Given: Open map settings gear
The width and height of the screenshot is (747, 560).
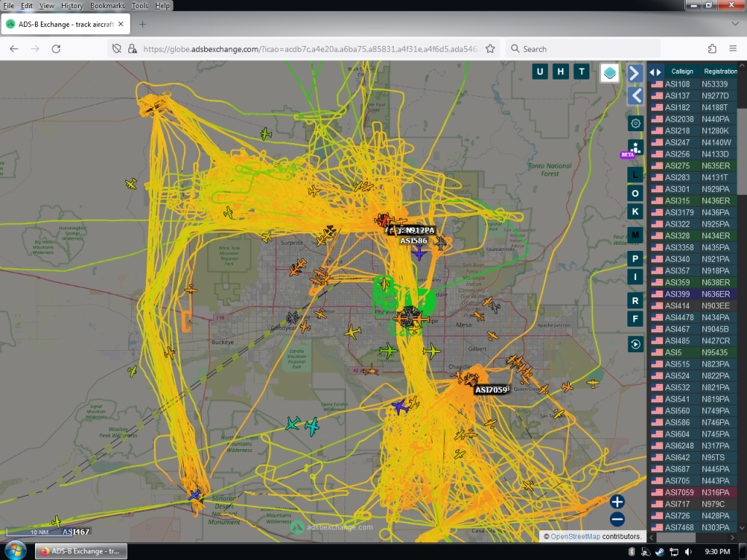Looking at the screenshot, I should 635,124.
